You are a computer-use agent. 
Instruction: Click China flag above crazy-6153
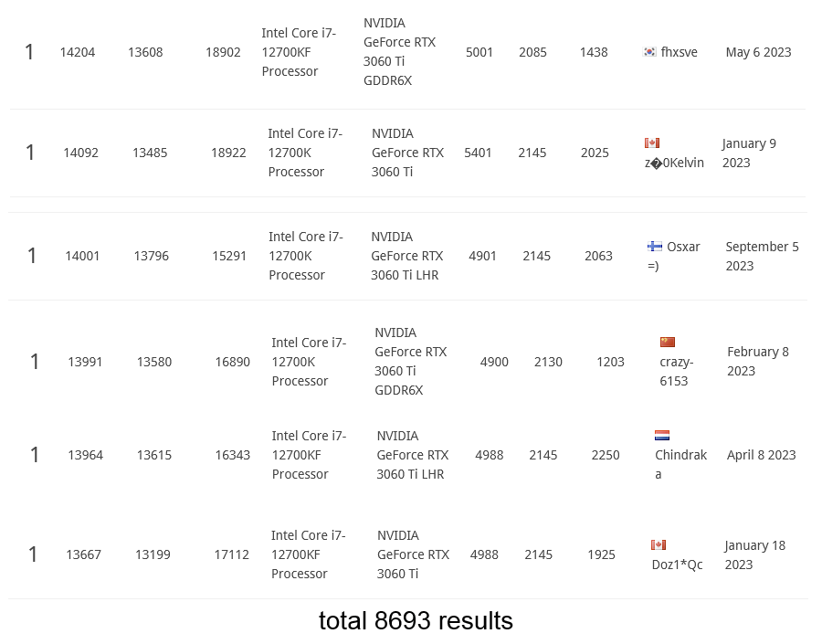coord(668,342)
